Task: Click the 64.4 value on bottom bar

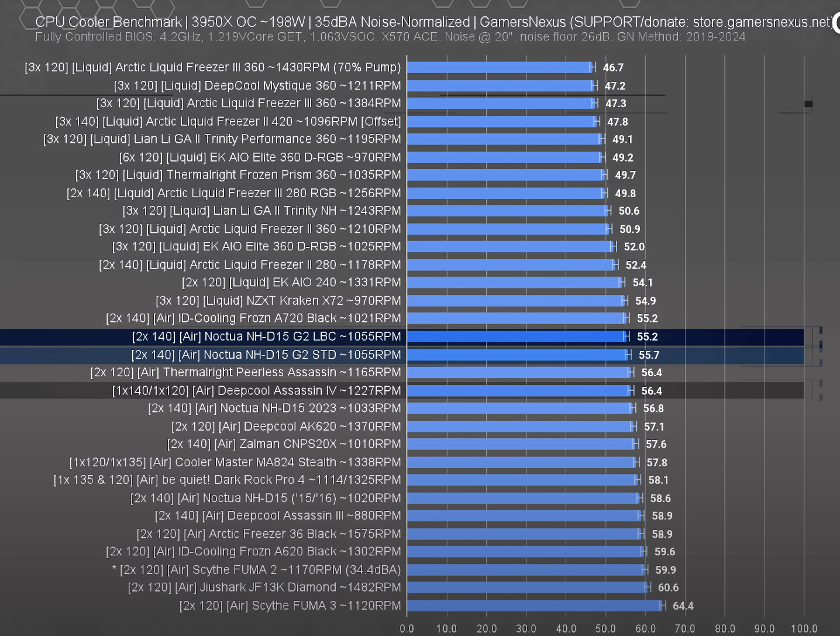Action: pyautogui.click(x=683, y=606)
